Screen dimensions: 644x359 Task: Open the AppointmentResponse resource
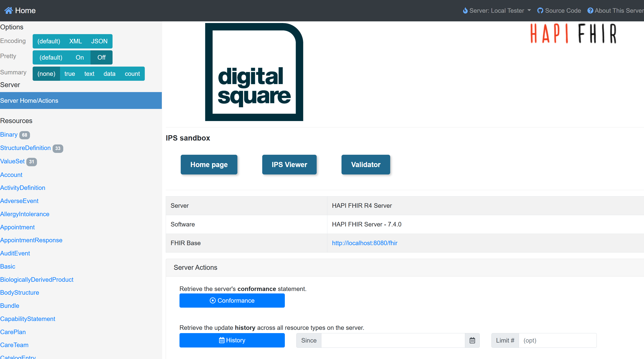[31, 240]
